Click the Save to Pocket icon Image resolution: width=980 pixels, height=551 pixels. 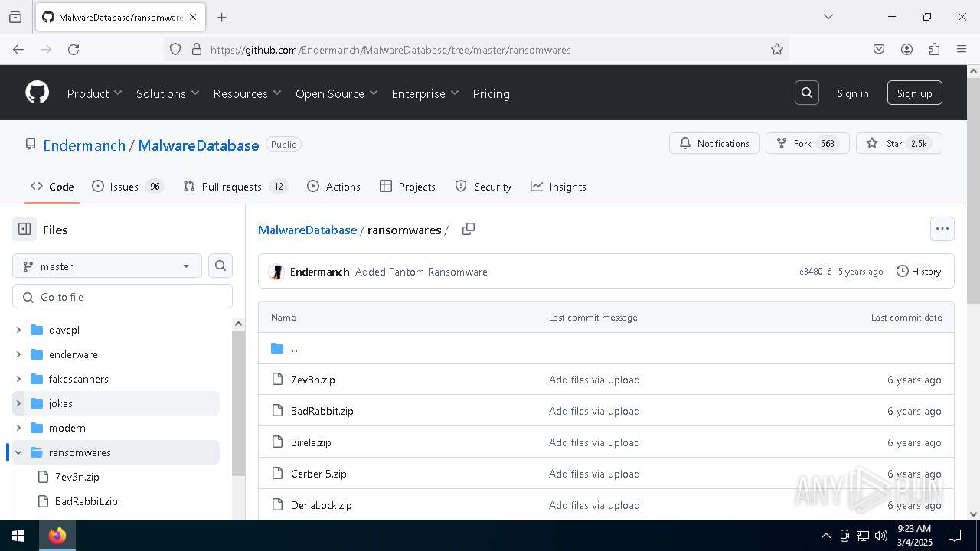point(879,49)
